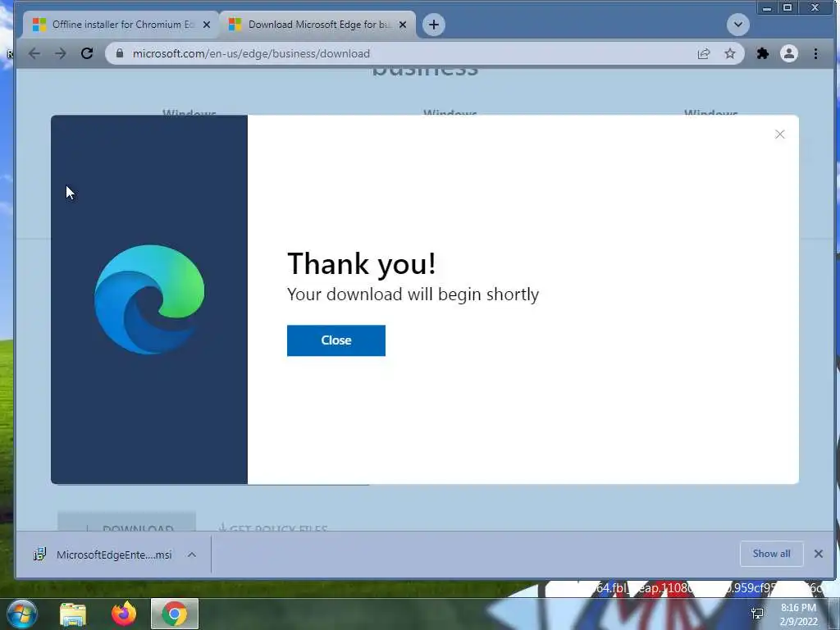Open the tab search dropdown

coord(737,25)
